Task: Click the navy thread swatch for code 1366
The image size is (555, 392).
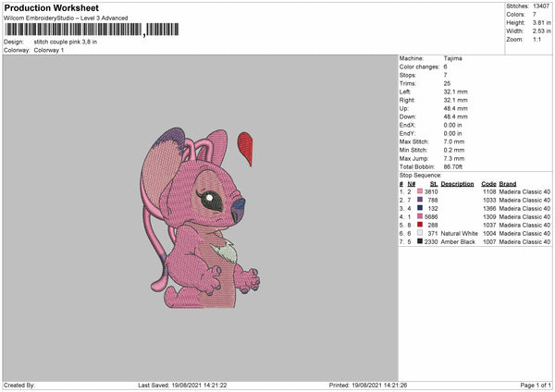Action: click(x=420, y=208)
